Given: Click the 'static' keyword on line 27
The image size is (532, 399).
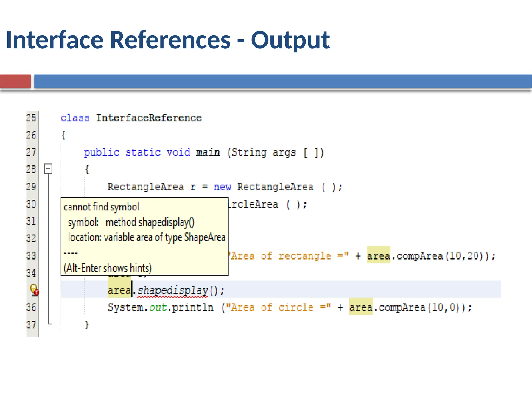Looking at the screenshot, I should (x=143, y=152).
